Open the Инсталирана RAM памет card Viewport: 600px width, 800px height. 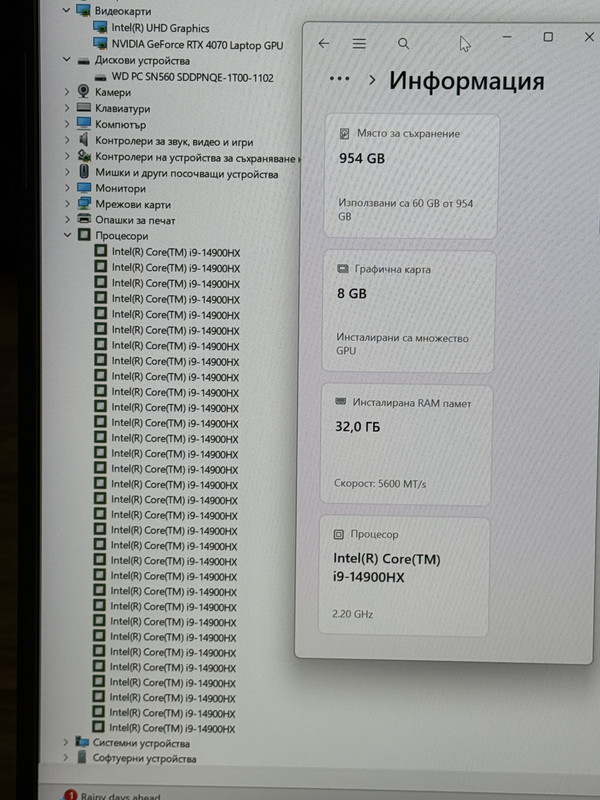click(406, 445)
